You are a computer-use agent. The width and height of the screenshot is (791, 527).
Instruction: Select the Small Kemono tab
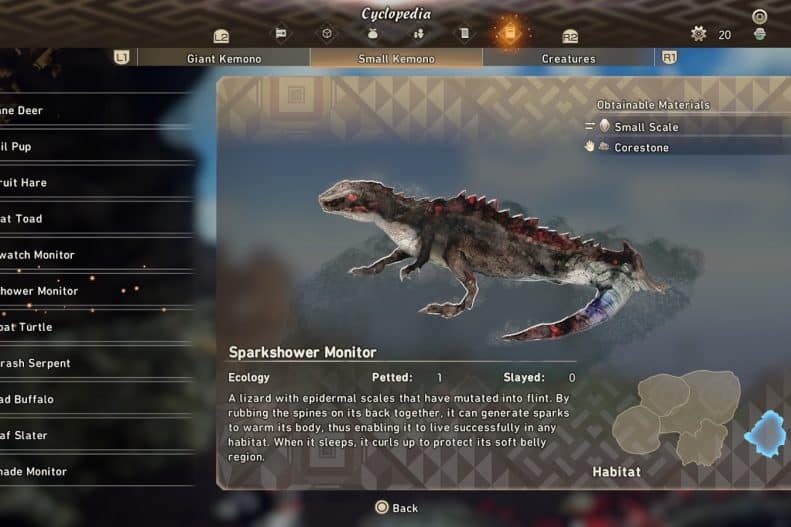coord(397,58)
